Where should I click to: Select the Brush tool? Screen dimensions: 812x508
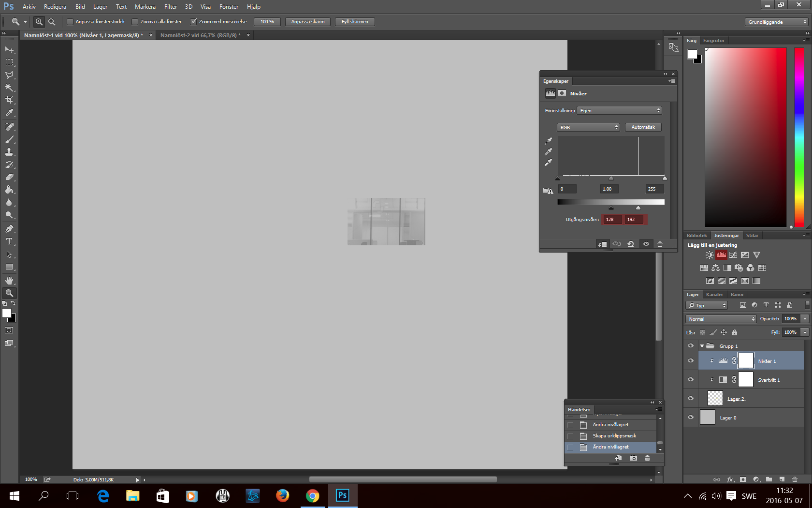(9, 139)
